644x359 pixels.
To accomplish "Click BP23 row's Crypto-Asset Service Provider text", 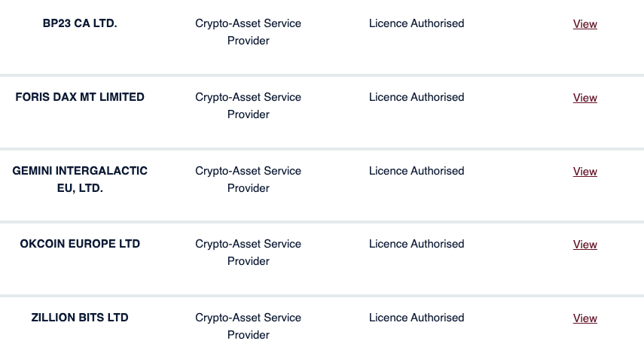I will point(248,32).
